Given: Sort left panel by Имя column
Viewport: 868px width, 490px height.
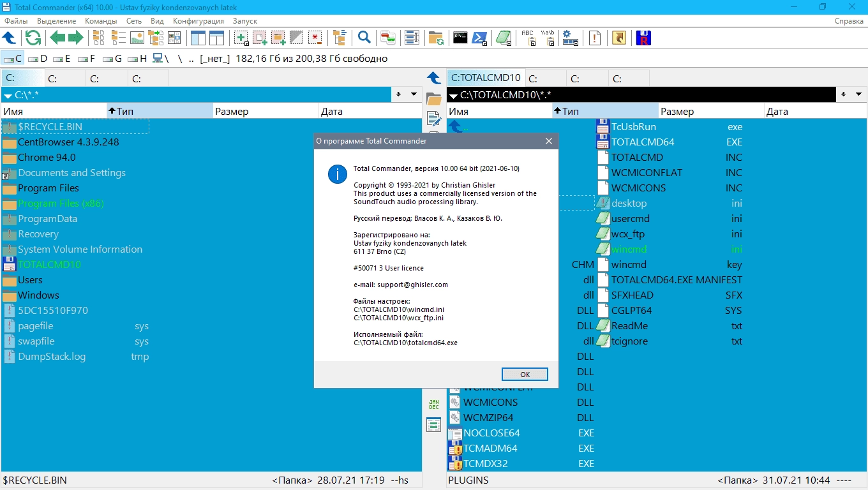Looking at the screenshot, I should (54, 111).
